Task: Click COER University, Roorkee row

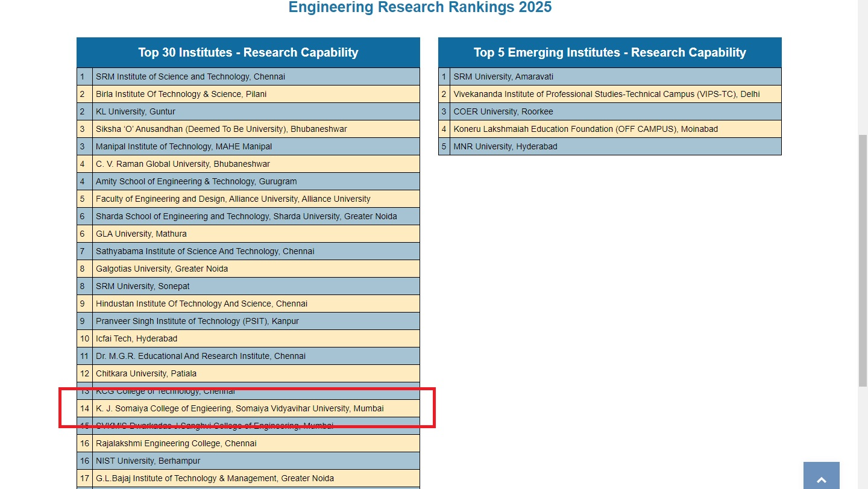Action: coord(610,111)
